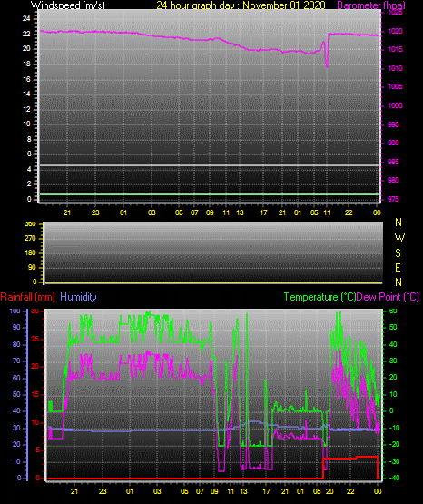Click the 975 barometer axis value

pos(393,199)
